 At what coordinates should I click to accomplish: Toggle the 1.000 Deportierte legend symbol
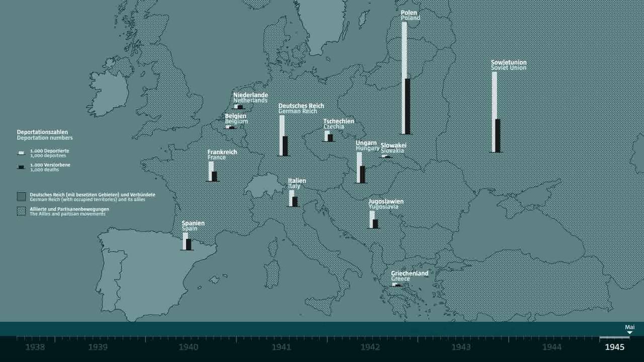click(21, 152)
